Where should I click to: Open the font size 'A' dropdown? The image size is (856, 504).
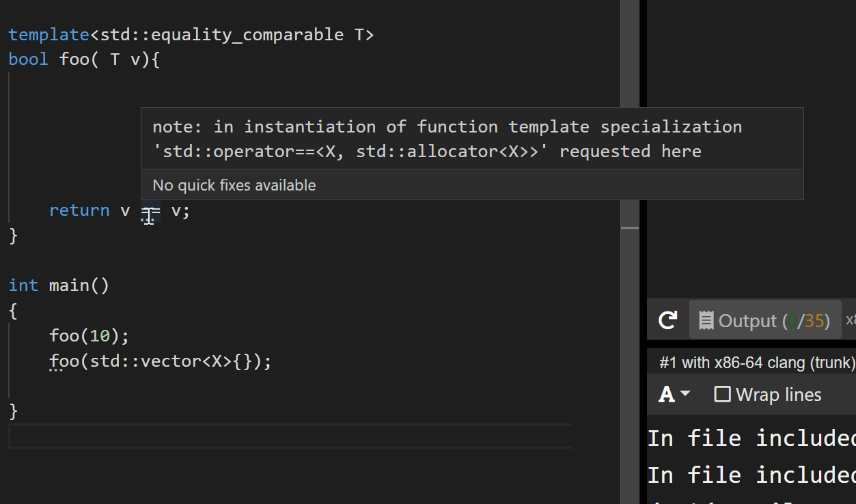pyautogui.click(x=674, y=395)
